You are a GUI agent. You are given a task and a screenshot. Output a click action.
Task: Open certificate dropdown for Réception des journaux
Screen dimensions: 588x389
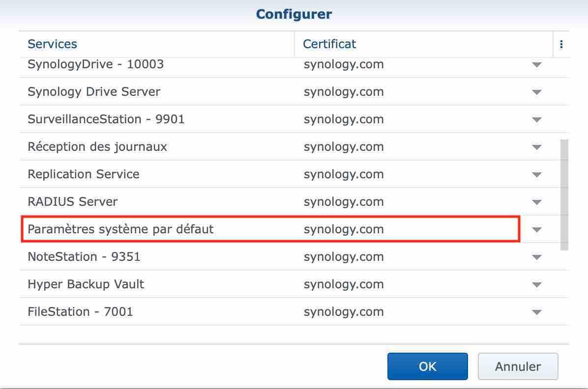[537, 147]
